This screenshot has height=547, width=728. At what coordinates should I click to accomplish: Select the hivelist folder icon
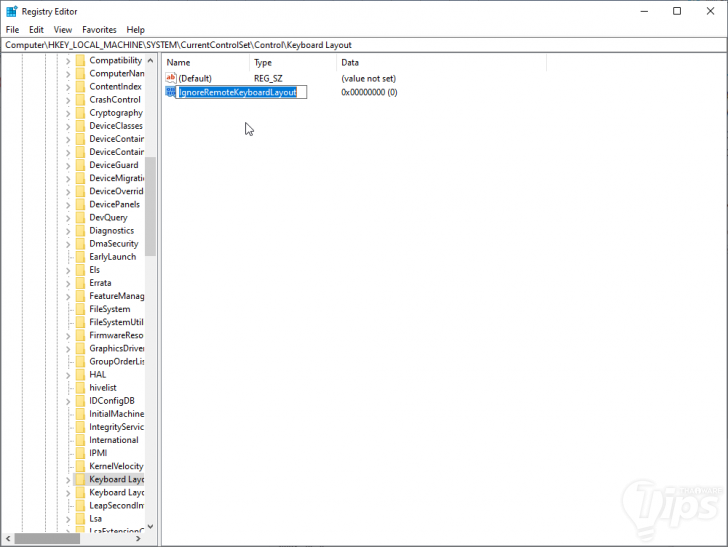[81, 388]
